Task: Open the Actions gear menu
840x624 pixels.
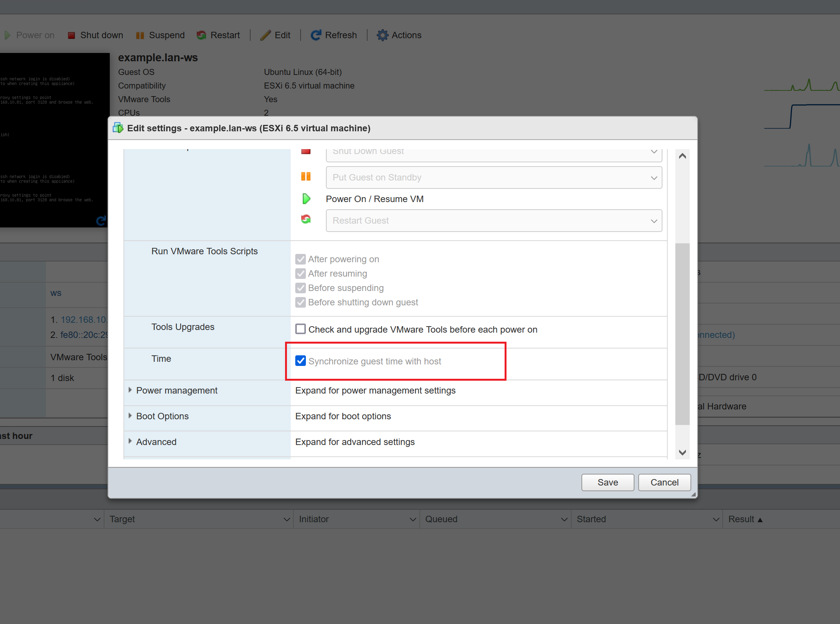Action: click(399, 35)
